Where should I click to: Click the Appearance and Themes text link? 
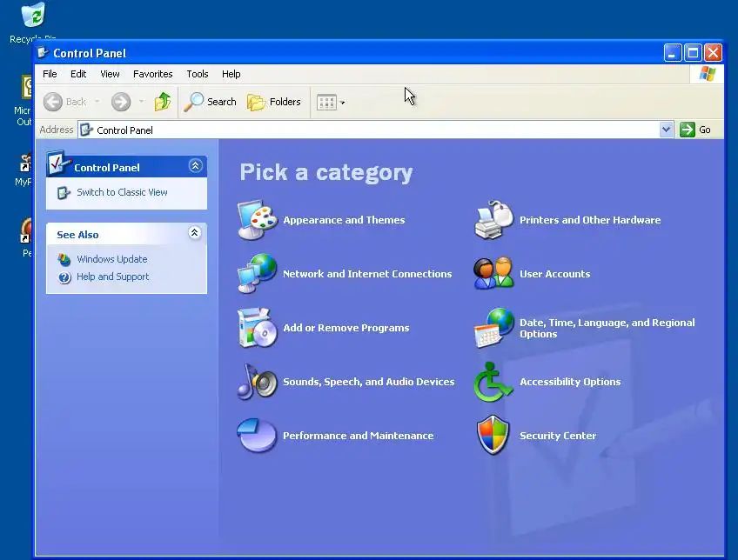[344, 220]
